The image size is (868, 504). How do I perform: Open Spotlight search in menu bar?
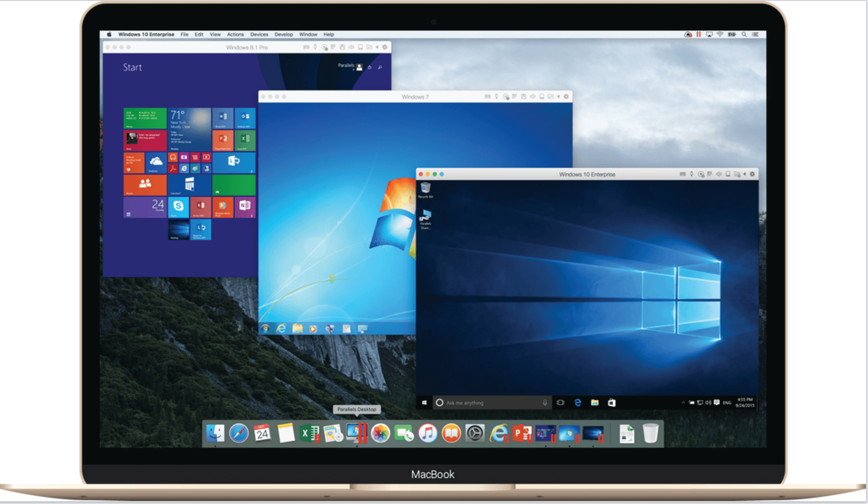click(x=744, y=35)
